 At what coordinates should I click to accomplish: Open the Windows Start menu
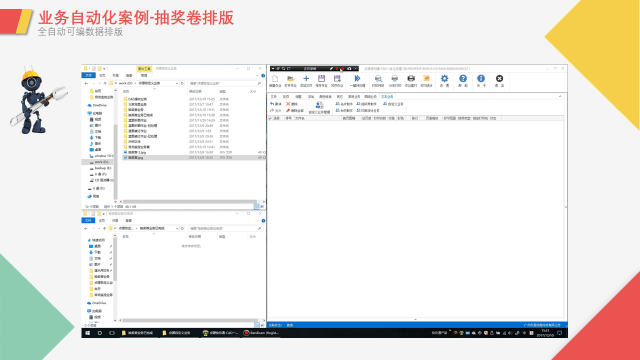click(x=87, y=333)
